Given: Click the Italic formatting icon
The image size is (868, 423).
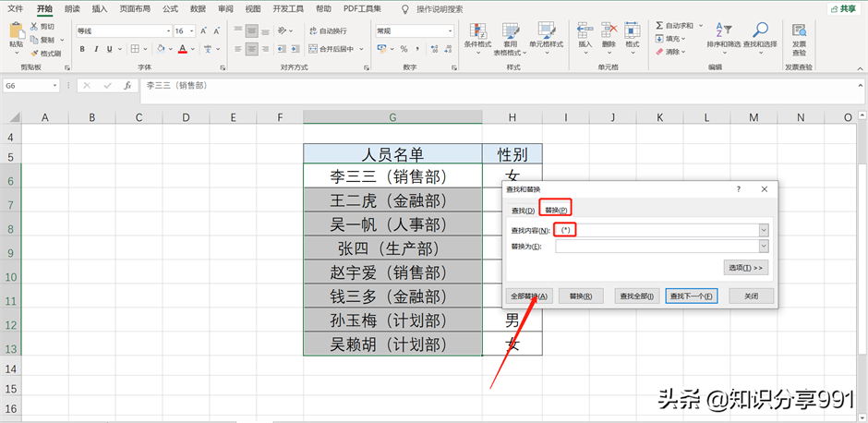Looking at the screenshot, I should coord(96,49).
